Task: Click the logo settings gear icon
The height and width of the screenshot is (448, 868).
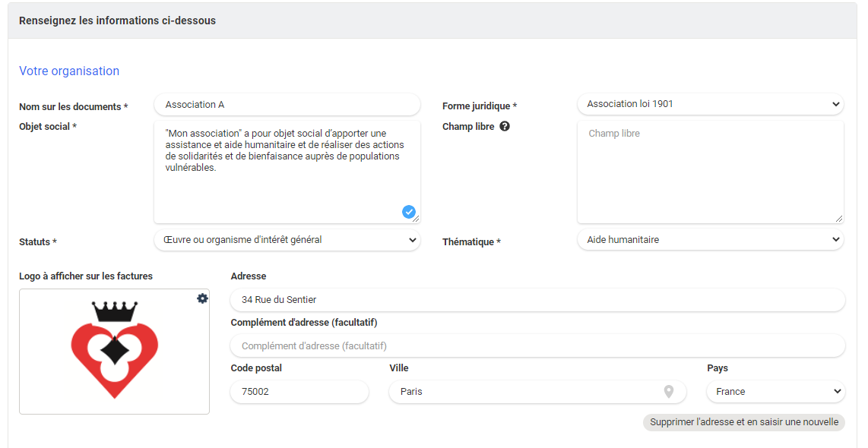Action: (x=202, y=299)
